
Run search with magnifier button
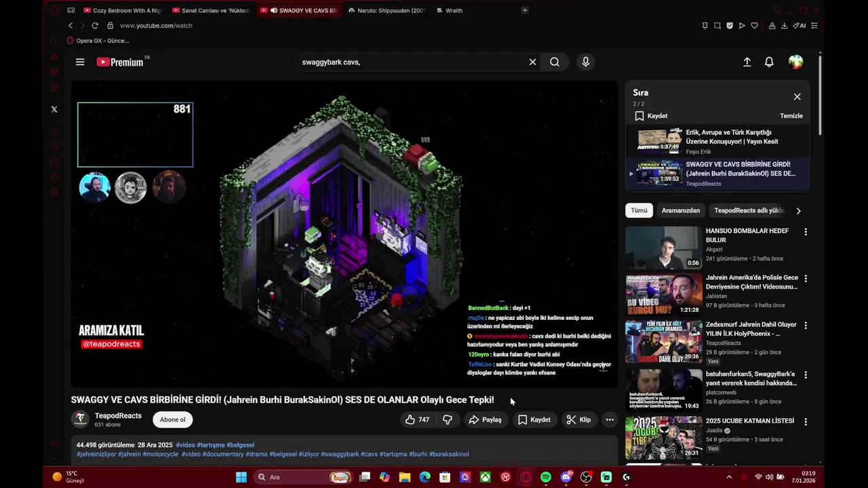[555, 62]
